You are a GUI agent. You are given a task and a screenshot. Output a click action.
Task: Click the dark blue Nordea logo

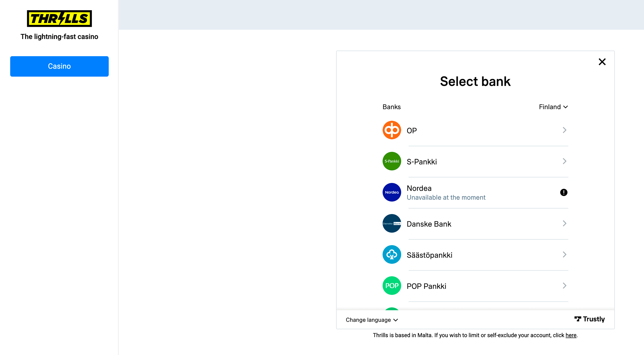(x=391, y=192)
